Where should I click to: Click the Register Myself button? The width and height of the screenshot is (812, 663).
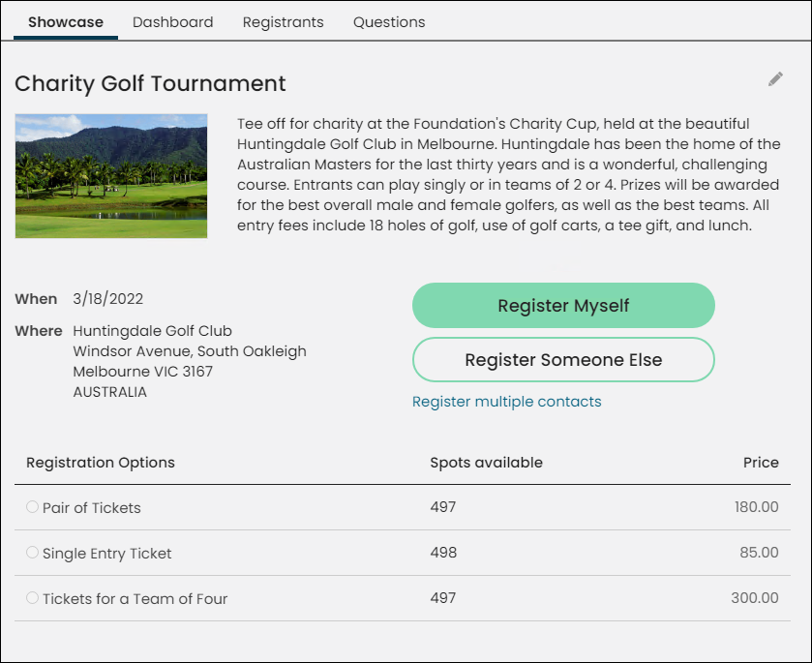coord(563,306)
